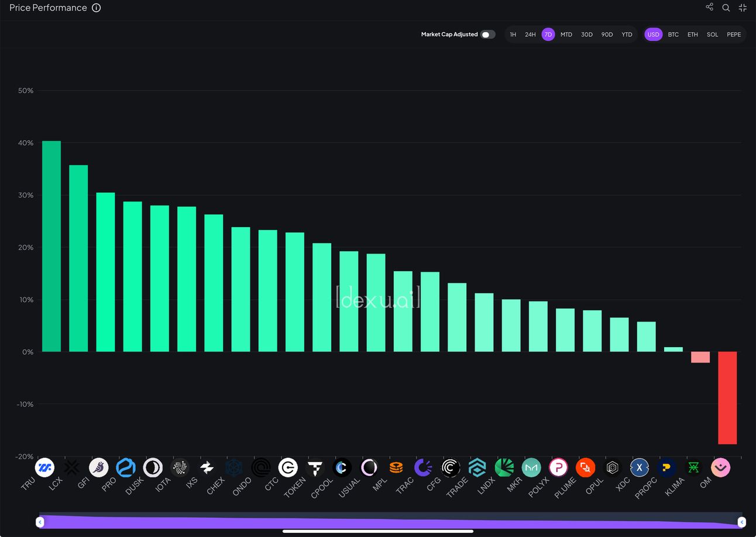Click the POLYX token icon

pyautogui.click(x=558, y=467)
